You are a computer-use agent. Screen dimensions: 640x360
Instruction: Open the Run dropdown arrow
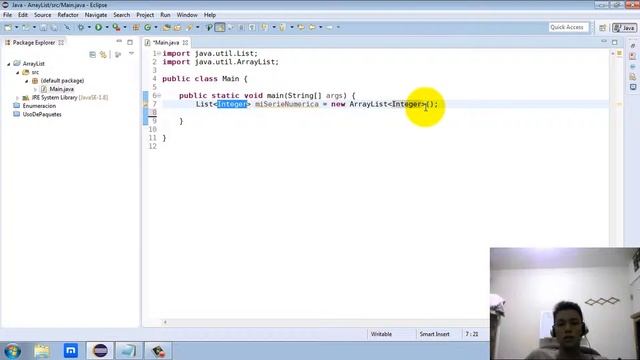107,27
